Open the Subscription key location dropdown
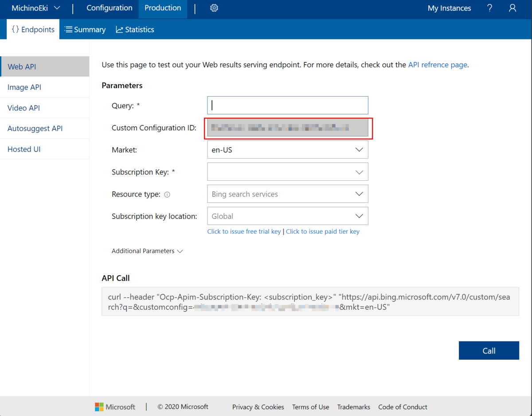 coord(288,216)
